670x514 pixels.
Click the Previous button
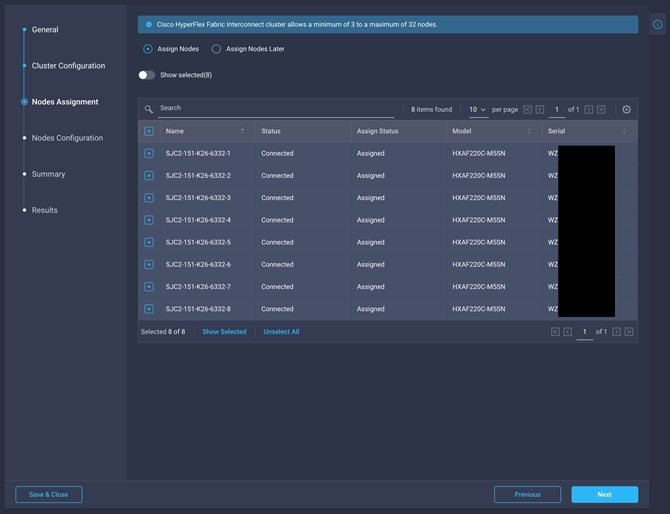[527, 494]
